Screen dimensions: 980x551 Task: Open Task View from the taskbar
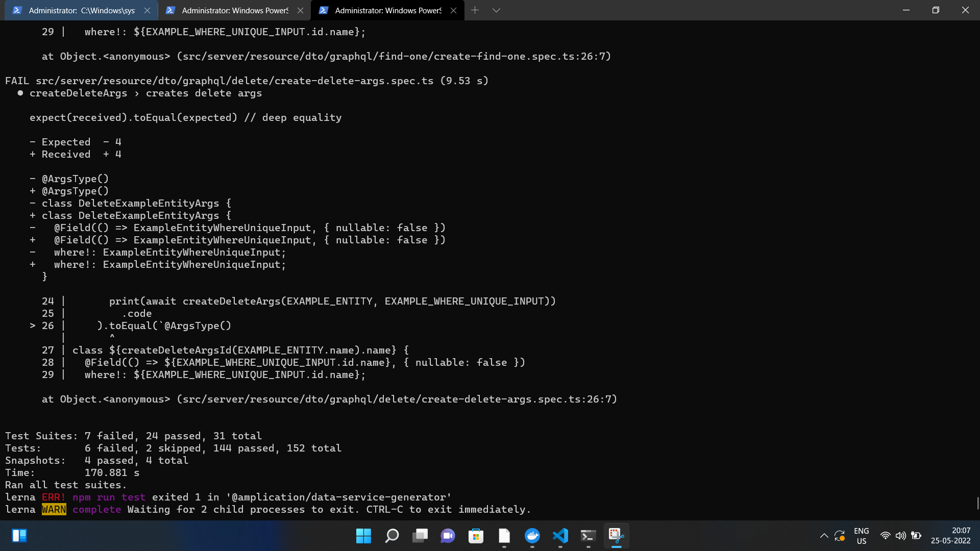[x=420, y=536]
